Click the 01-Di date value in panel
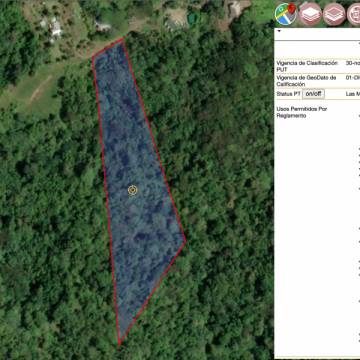 pyautogui.click(x=353, y=78)
